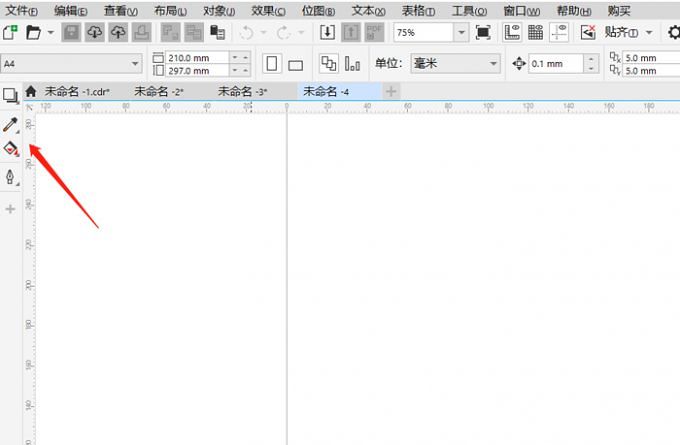Add a new document tab with plus

(391, 91)
